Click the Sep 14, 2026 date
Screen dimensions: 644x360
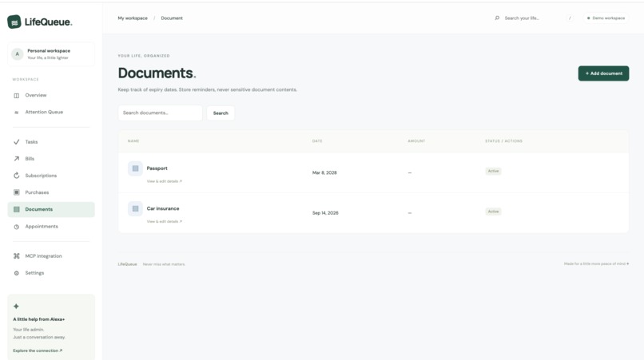(x=325, y=213)
